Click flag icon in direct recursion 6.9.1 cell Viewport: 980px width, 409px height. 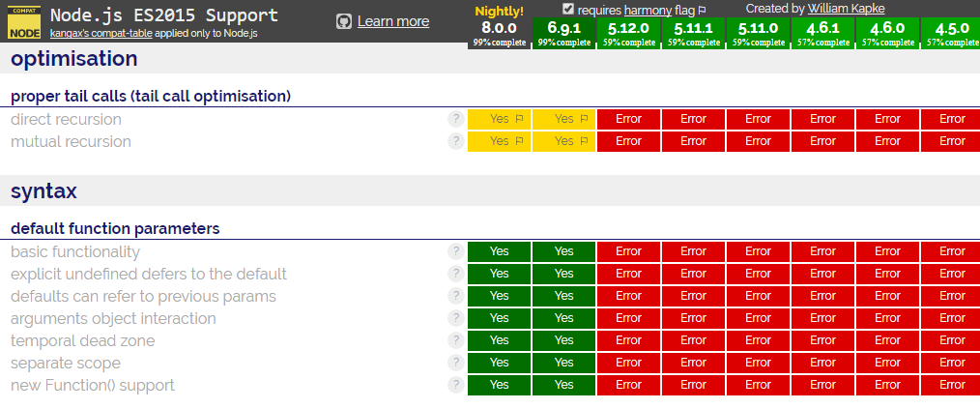(x=585, y=119)
